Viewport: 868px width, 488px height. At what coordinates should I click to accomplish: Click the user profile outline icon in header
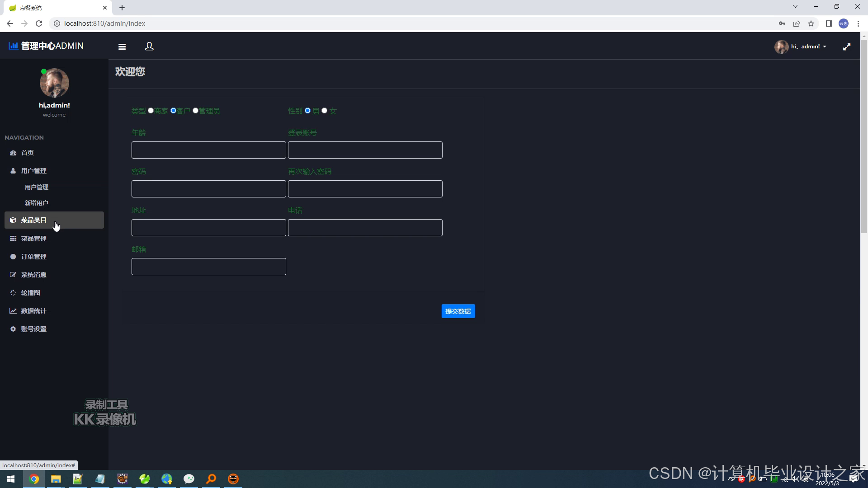[x=149, y=47]
